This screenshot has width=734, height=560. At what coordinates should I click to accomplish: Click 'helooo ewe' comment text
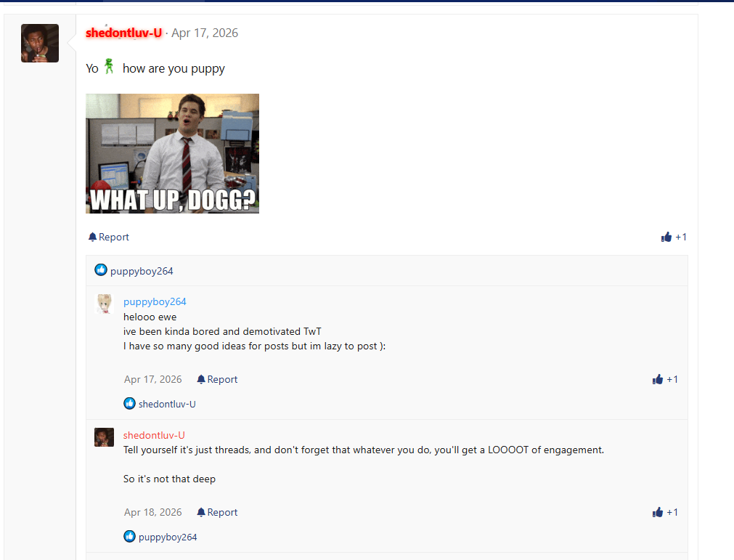[150, 317]
